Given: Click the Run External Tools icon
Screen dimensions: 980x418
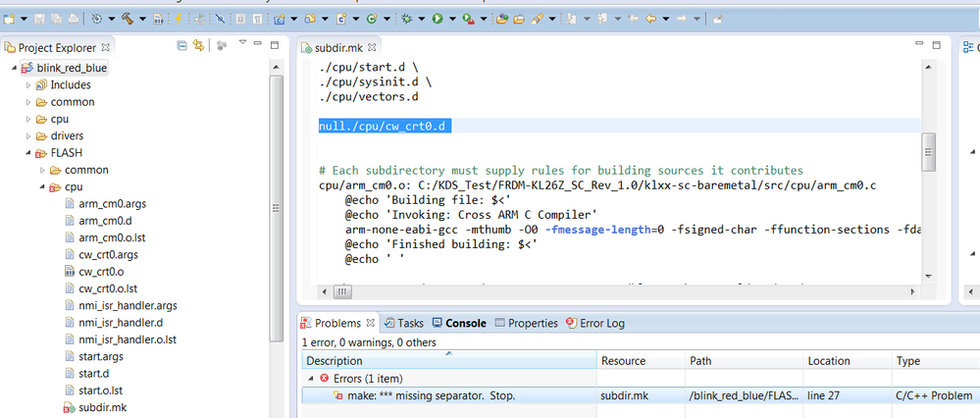Looking at the screenshot, I should (468, 20).
